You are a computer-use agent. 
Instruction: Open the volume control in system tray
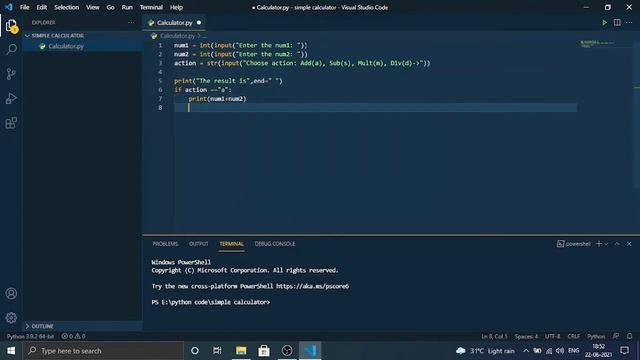560,351
